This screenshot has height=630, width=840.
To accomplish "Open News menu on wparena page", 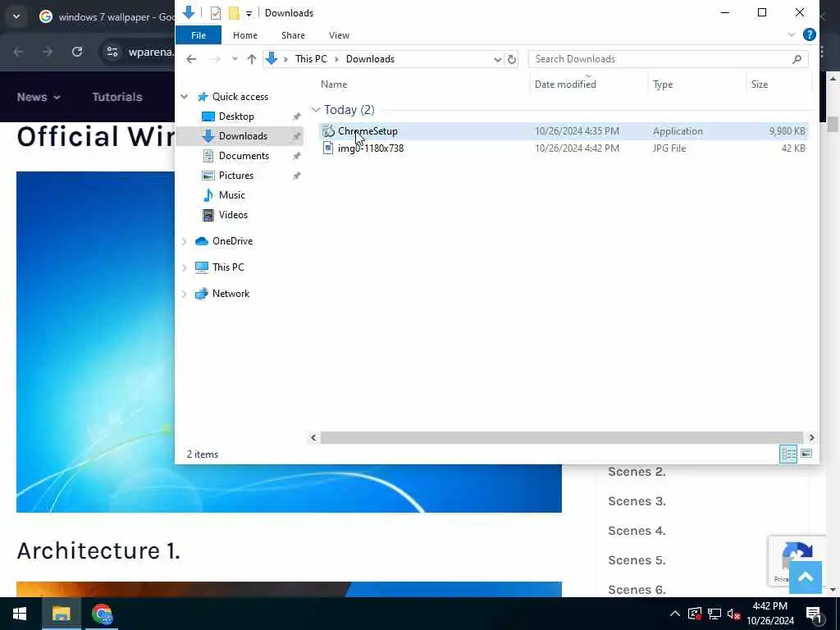I will click(x=38, y=97).
